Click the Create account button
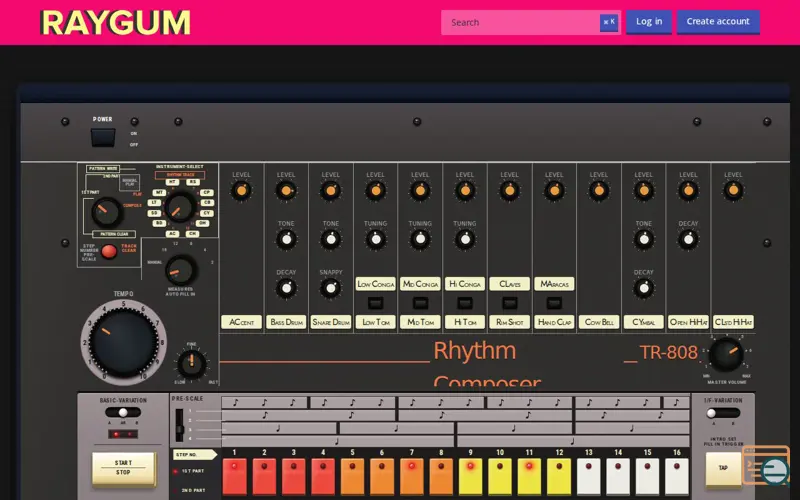This screenshot has width=800, height=500. 718,21
